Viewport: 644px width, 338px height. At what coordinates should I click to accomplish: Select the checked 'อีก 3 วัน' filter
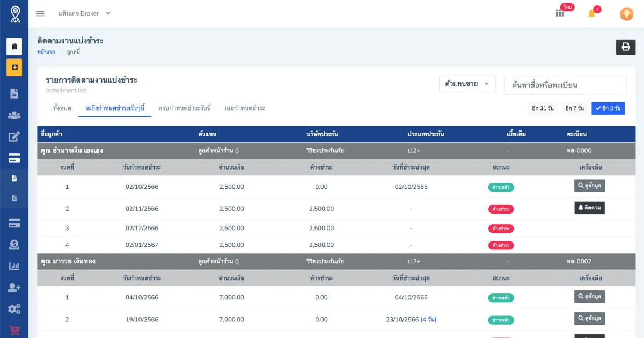pos(608,108)
